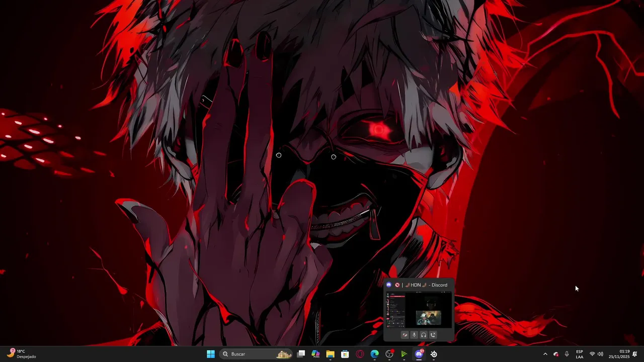Open the SteelSeries taskbar icon

[434, 354]
